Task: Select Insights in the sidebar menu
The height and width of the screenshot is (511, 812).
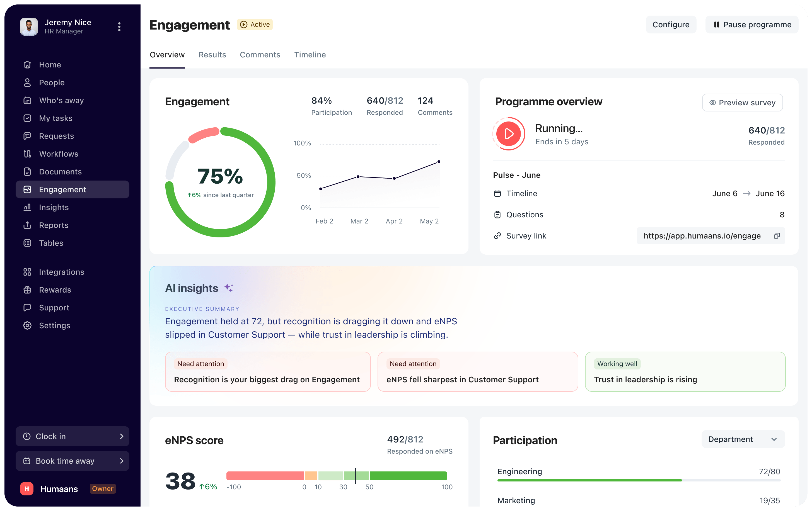Action: [72, 208]
